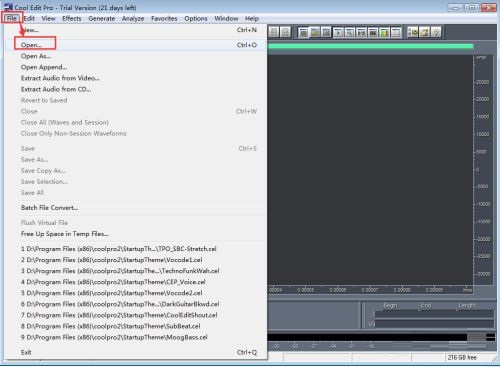Open recent file Vocode2.cel
This screenshot has height=367, width=500.
pos(136,293)
